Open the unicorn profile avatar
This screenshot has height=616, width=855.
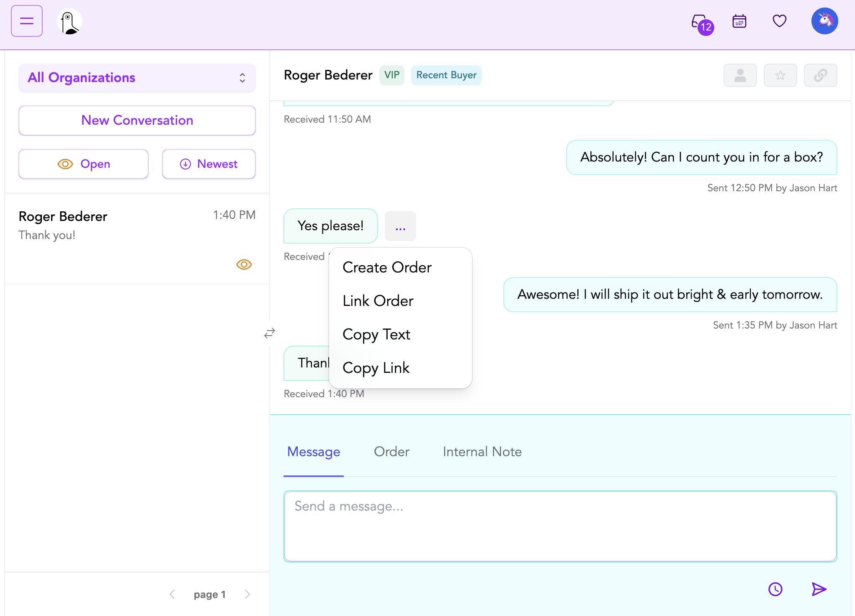click(x=824, y=21)
